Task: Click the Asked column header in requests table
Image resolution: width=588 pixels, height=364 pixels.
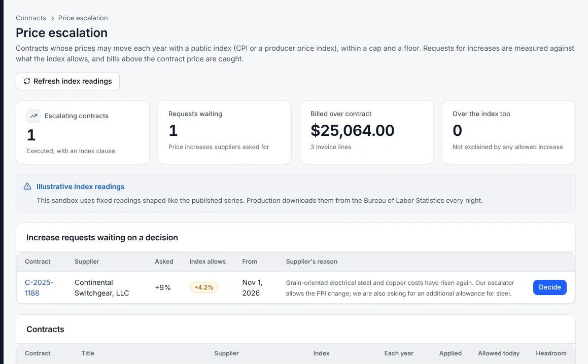Action: click(x=164, y=262)
